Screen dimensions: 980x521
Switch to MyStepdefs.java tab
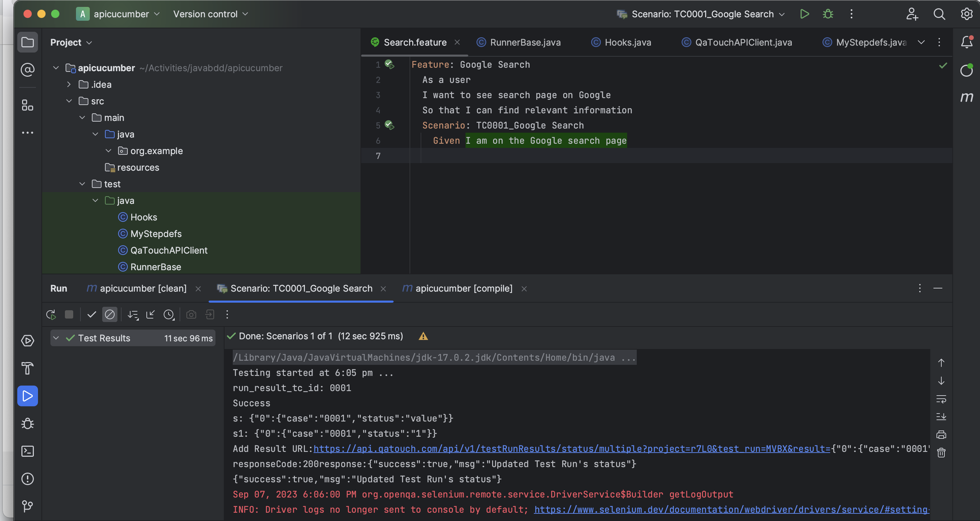pyautogui.click(x=865, y=42)
